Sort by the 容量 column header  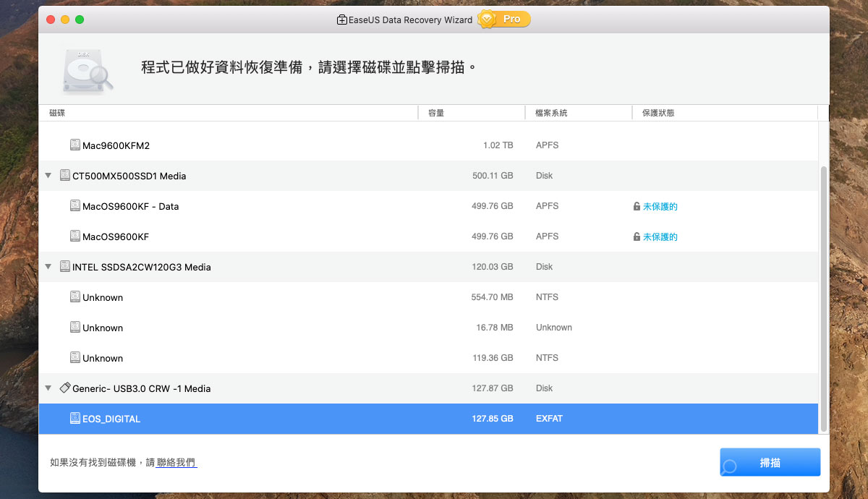472,113
